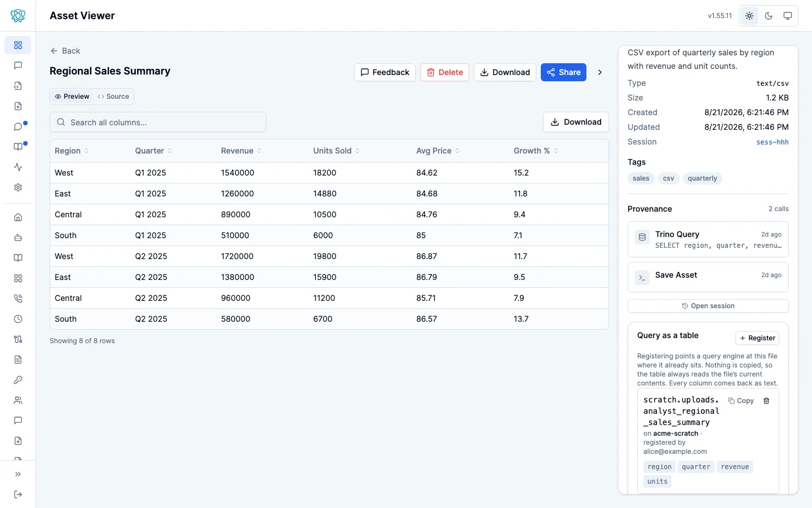Sort by the Region column header
Image resolution: width=812 pixels, height=508 pixels.
(x=72, y=151)
